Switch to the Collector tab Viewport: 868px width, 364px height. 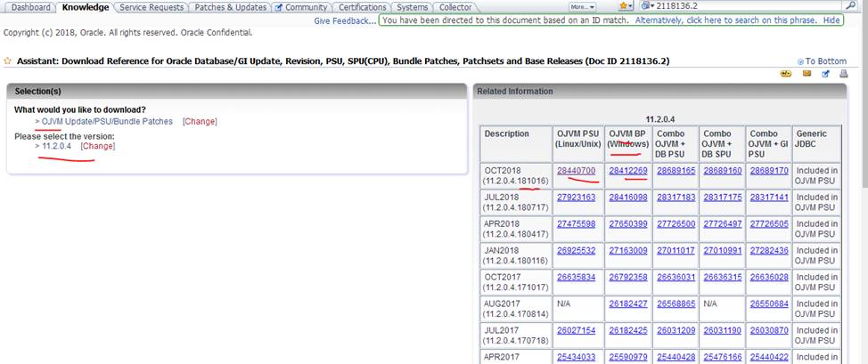[455, 7]
